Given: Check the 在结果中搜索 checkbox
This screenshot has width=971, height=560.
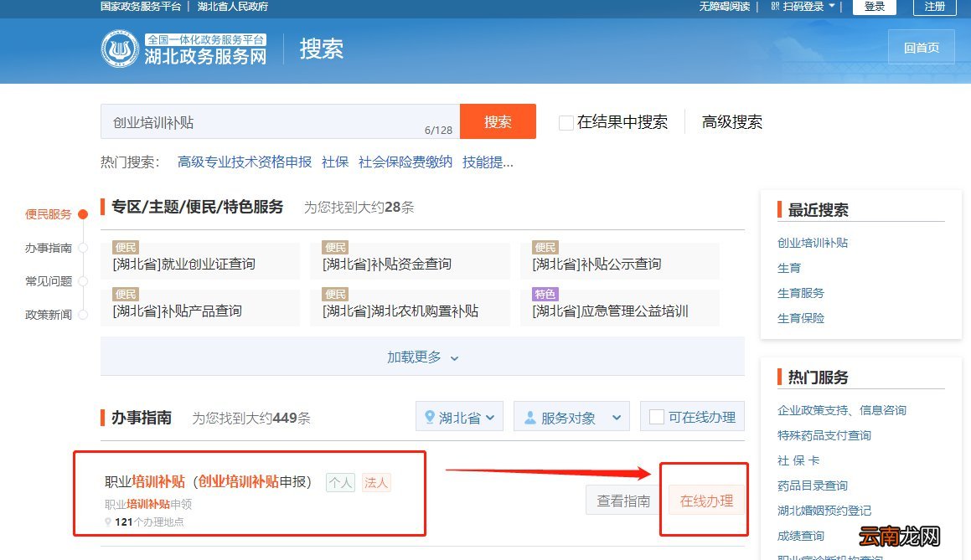Looking at the screenshot, I should (x=566, y=122).
